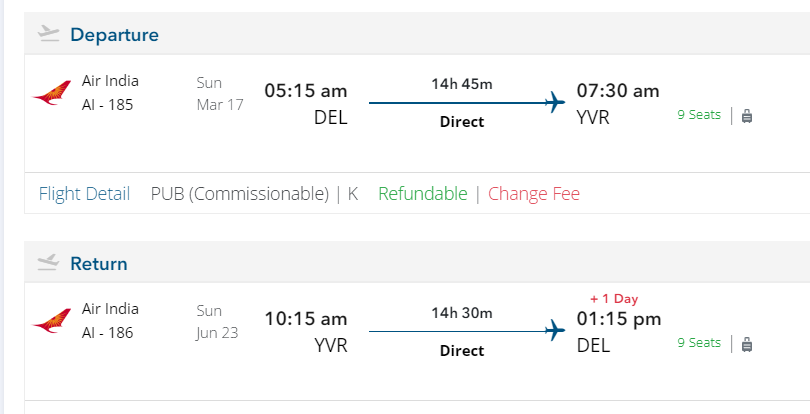Click the Change Fee link

pos(534,194)
